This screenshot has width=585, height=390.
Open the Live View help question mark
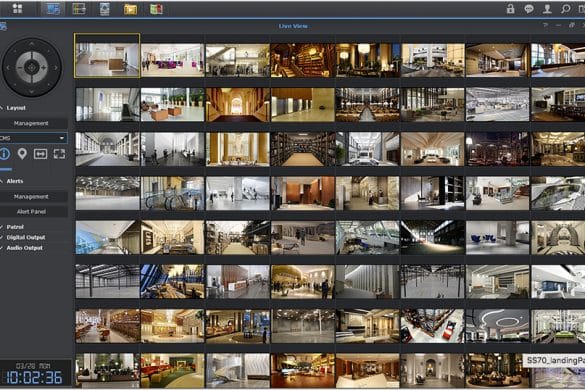tap(545, 25)
